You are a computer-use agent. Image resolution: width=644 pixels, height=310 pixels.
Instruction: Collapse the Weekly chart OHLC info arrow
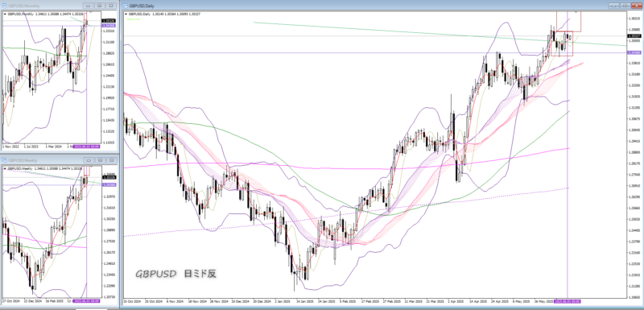[x=6, y=168]
